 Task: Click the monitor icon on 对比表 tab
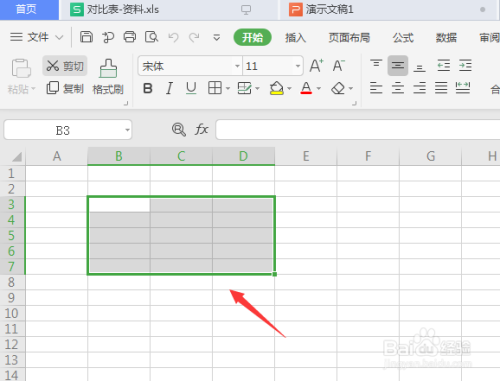click(x=246, y=10)
